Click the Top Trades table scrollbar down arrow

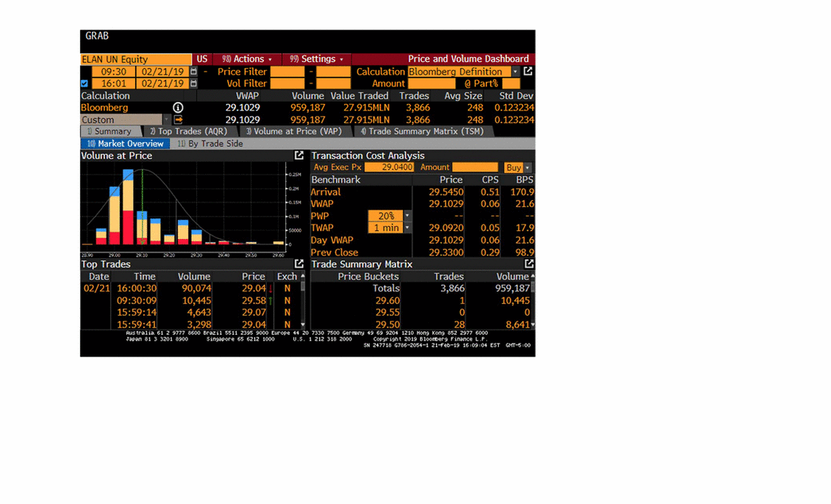tap(303, 325)
